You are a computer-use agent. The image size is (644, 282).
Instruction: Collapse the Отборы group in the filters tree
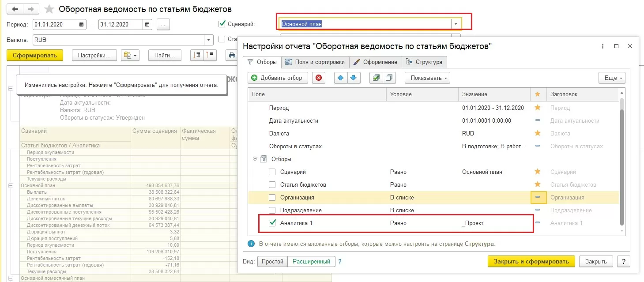click(255, 159)
